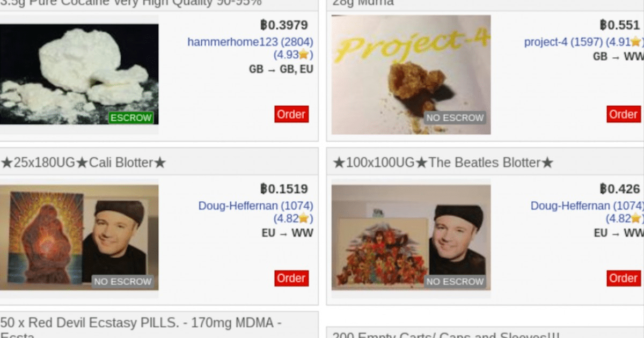Click NO ESCROW badge on Cali Blotter image

point(123,281)
